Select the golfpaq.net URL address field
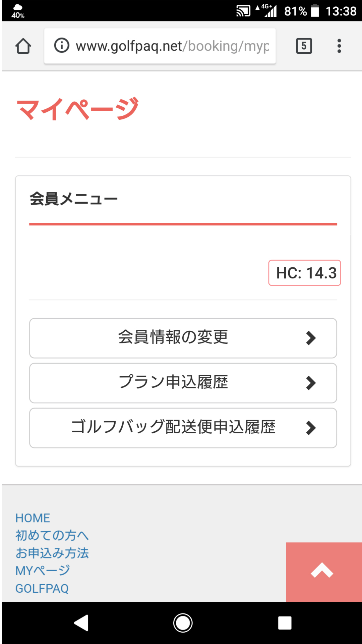Viewport: 362px width, 644px height. coord(160,46)
